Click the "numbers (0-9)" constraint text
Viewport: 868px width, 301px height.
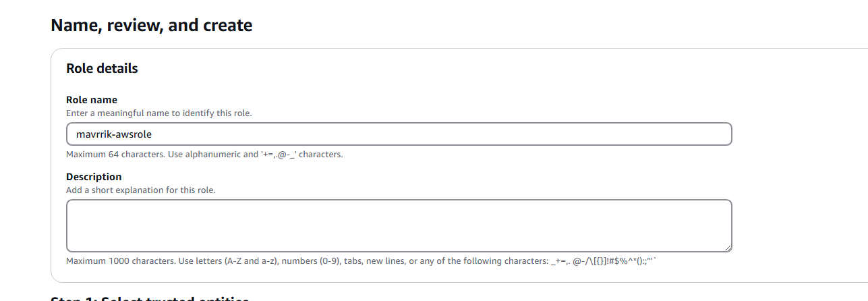[x=317, y=261]
